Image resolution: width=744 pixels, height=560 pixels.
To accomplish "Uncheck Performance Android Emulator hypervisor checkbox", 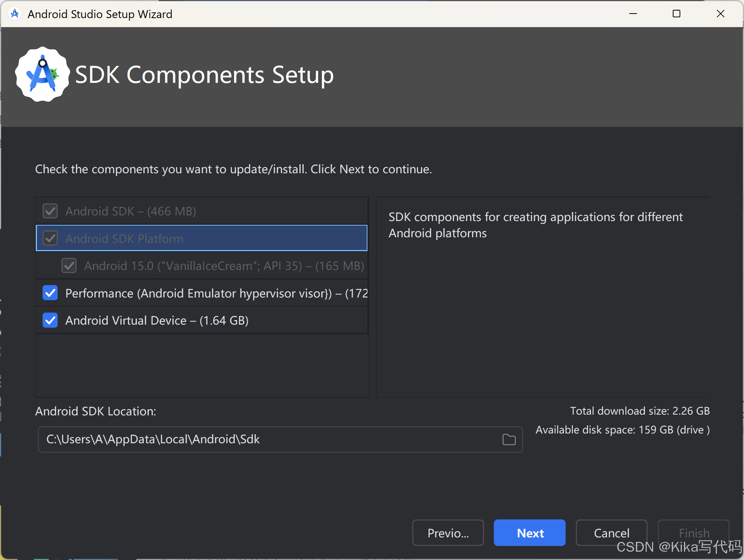I will point(50,293).
